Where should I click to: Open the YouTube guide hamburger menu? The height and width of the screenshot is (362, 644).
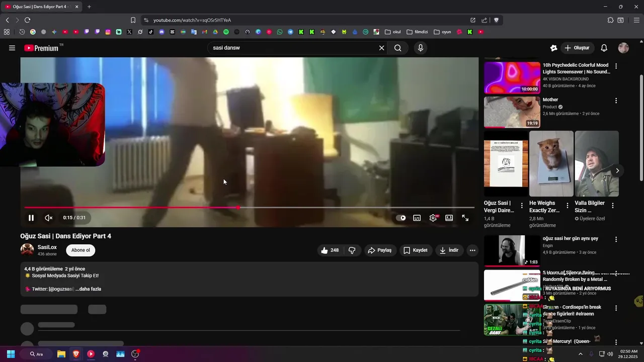point(12,48)
